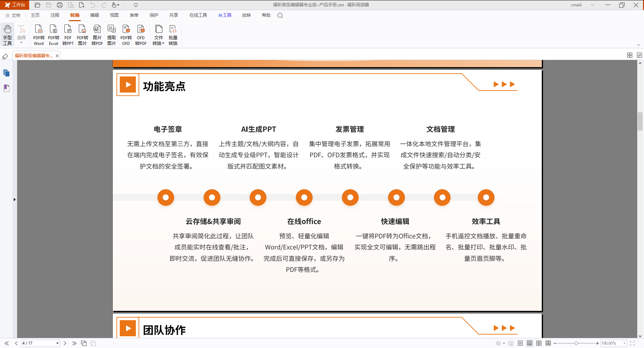Click the PDF转PPT conversion tool
The image size is (644, 348).
coord(68,35)
